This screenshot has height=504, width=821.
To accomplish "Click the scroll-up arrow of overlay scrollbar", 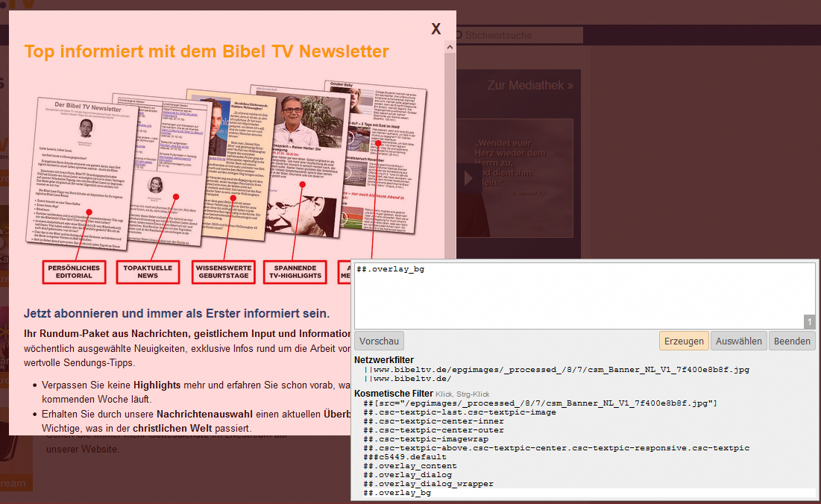I will 450,48.
